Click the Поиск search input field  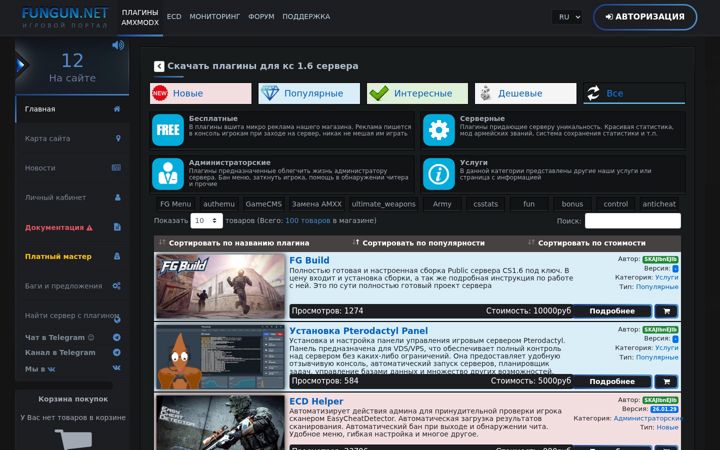tap(633, 220)
